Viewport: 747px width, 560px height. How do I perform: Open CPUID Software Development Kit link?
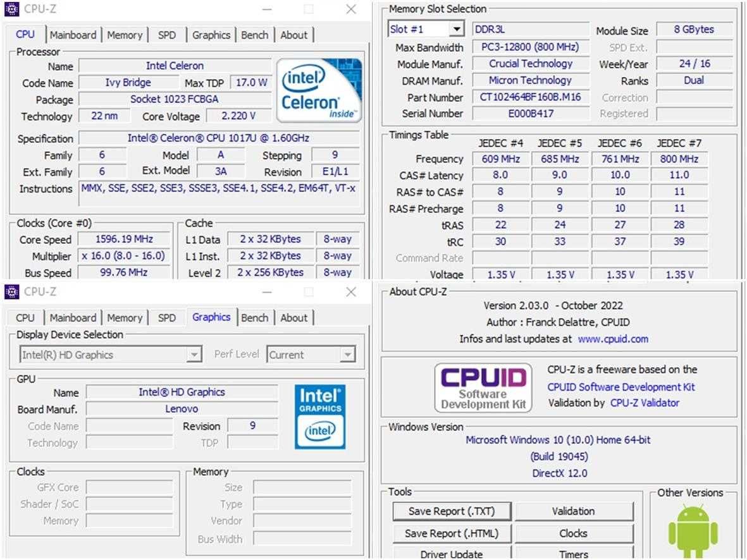620,387
